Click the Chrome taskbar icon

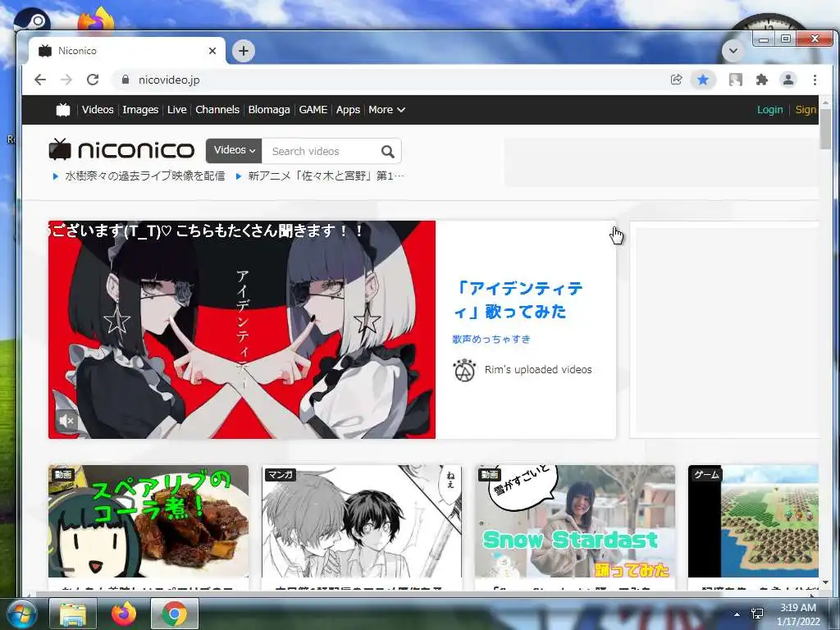point(175,614)
